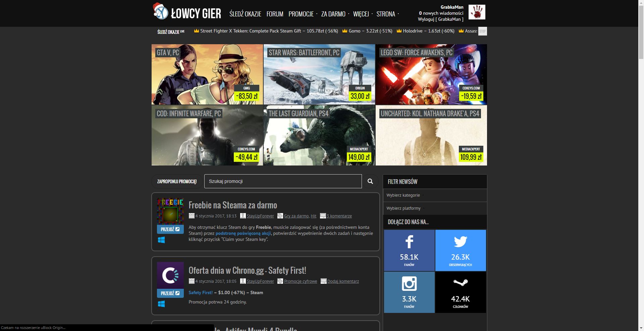This screenshot has height=331, width=644.
Task: Click the GrabkaMan user avatar
Action: pyautogui.click(x=477, y=12)
